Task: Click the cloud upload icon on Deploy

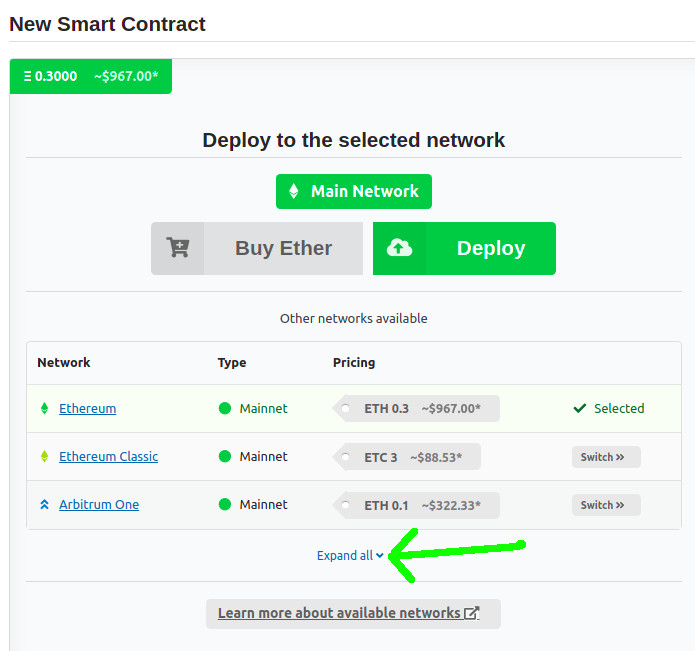Action: [x=399, y=248]
